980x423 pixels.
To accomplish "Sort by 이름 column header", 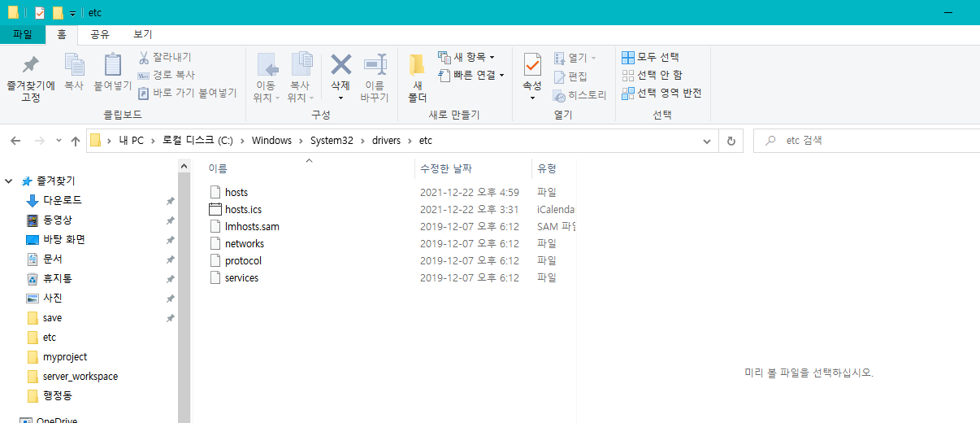I will pyautogui.click(x=309, y=168).
